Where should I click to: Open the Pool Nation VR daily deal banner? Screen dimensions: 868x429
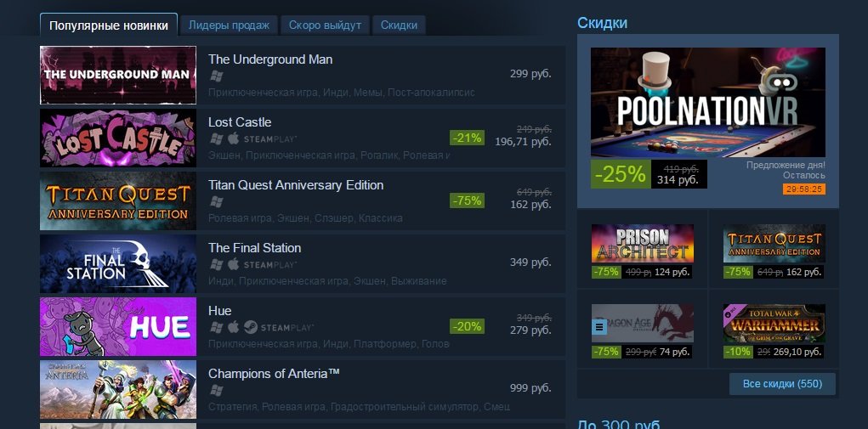point(708,102)
